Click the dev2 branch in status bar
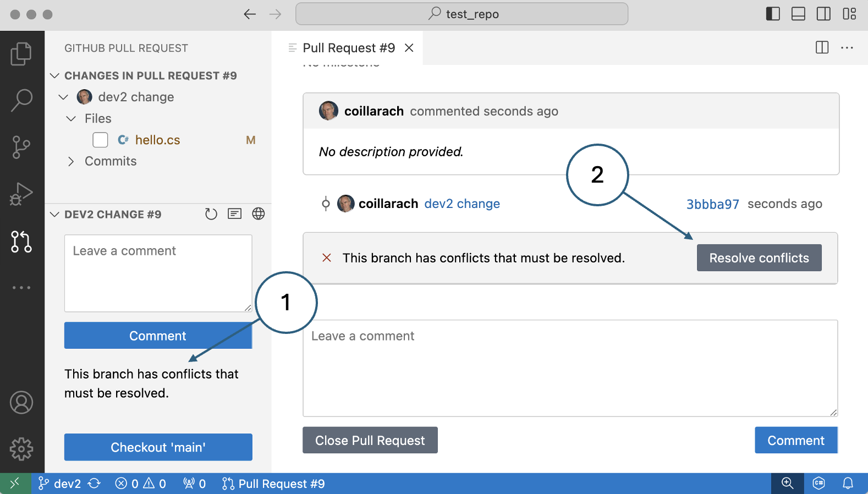 [x=60, y=484]
